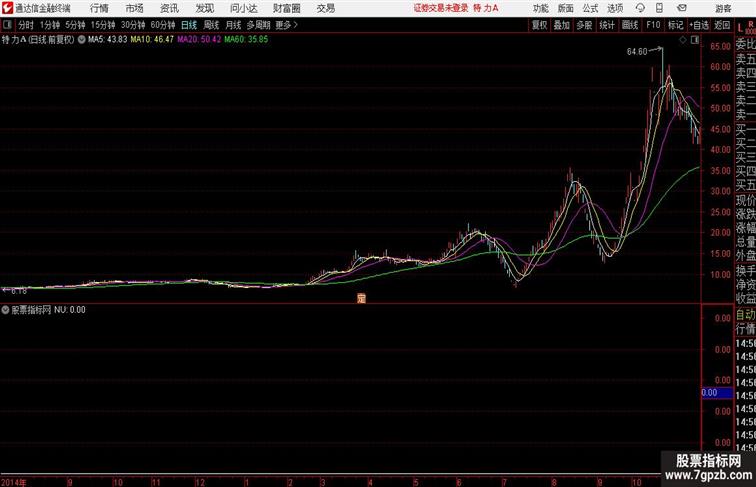
Task: Open the 公式 menu
Action: [590, 9]
